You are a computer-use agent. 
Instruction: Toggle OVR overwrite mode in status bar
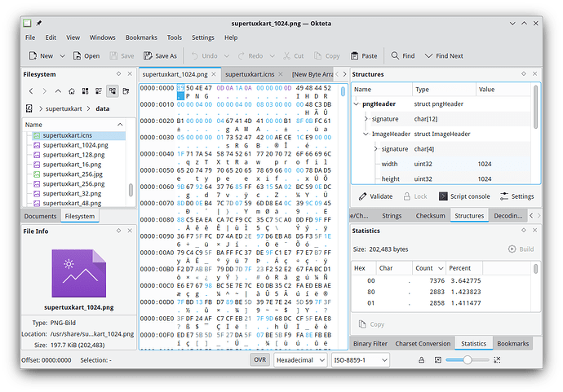point(259,359)
